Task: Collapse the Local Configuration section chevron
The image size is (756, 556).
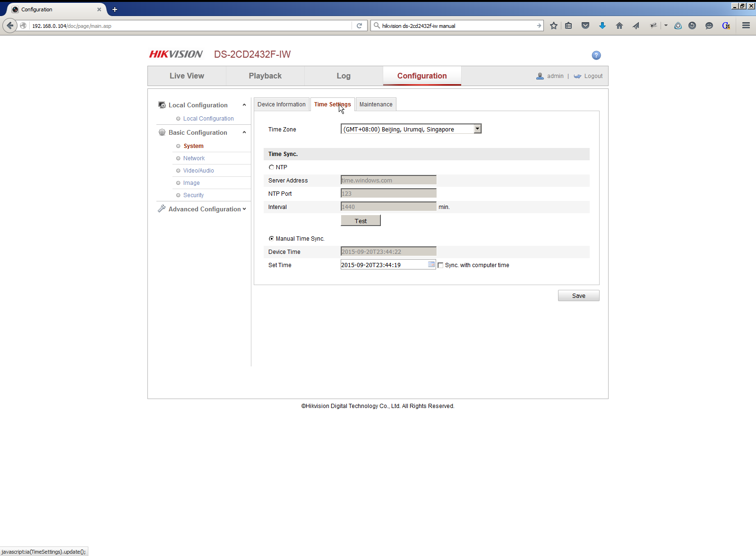Action: pos(244,105)
